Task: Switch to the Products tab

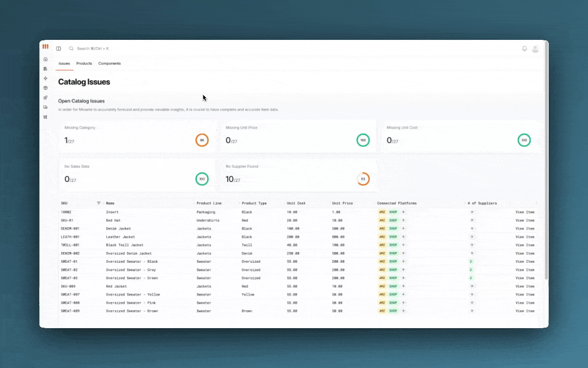Action: pyautogui.click(x=84, y=63)
